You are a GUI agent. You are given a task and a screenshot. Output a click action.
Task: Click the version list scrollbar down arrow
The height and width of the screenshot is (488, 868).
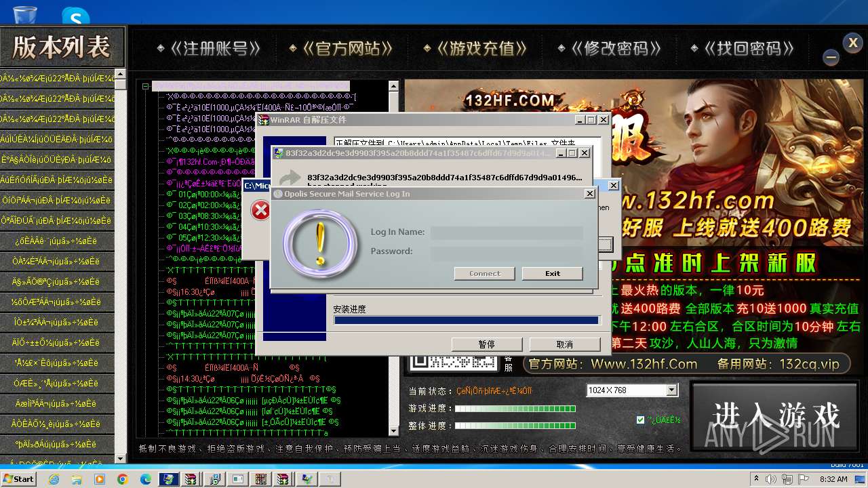120,459
